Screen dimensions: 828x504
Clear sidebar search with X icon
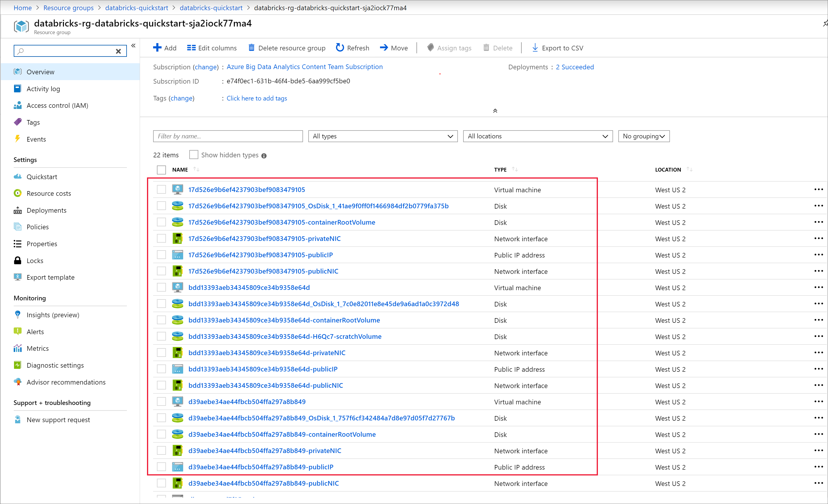[x=118, y=51]
